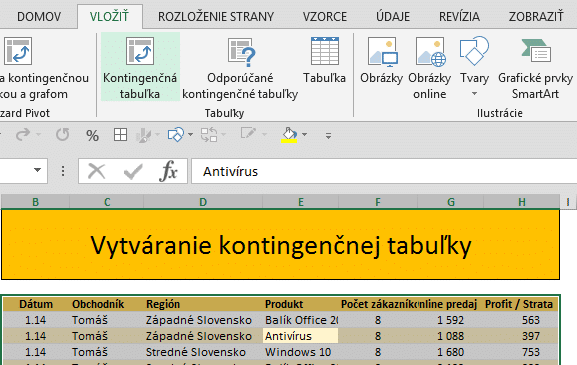This screenshot has height=365, width=577.
Task: Select column E header
Action: (x=301, y=202)
